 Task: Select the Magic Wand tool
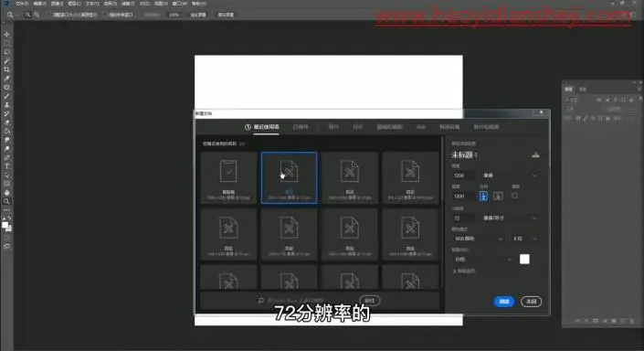[x=6, y=61]
